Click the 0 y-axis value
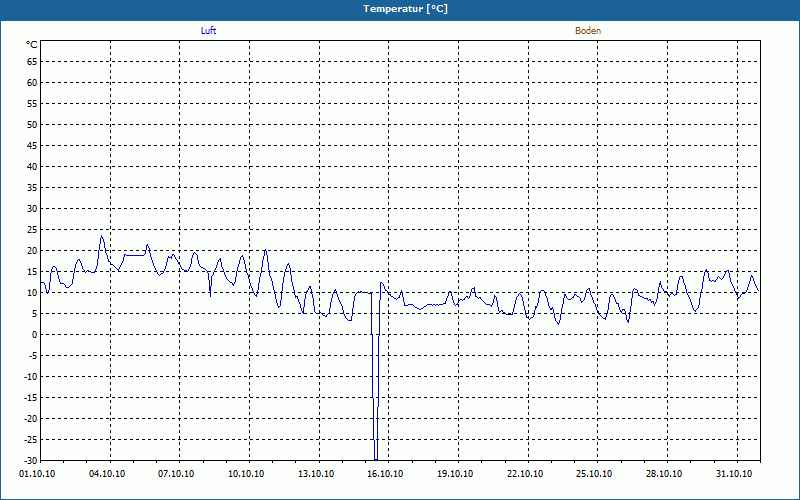Screen dimensions: 800x500 (x=35, y=335)
